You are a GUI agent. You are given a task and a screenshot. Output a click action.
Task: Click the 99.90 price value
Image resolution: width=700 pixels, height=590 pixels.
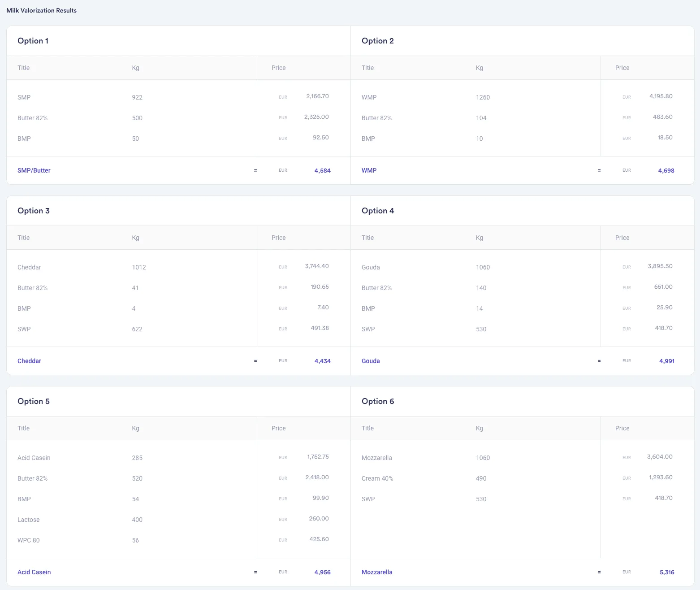[321, 498]
